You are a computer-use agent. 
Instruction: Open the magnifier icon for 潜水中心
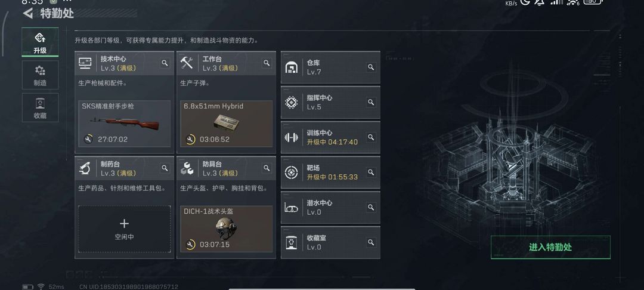point(371,208)
